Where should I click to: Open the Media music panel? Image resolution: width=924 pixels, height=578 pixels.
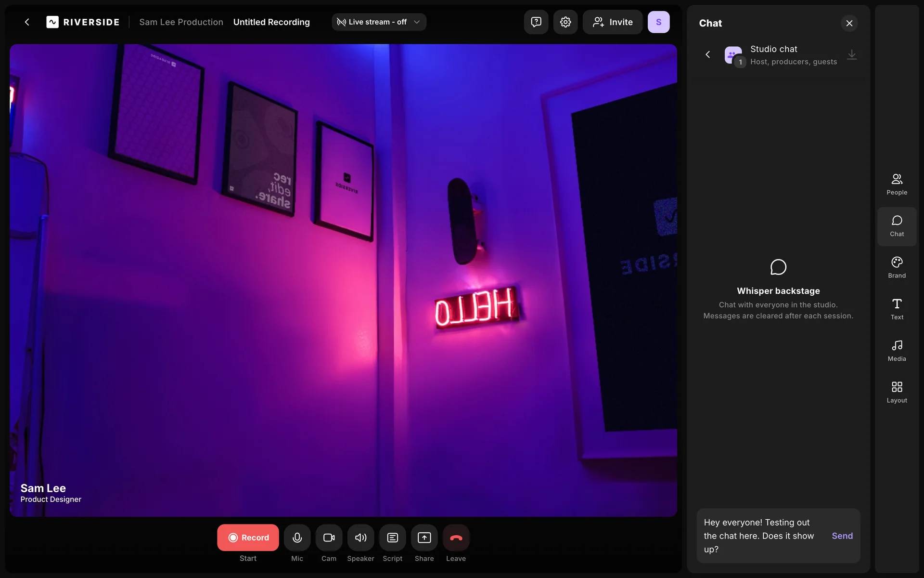point(897,351)
